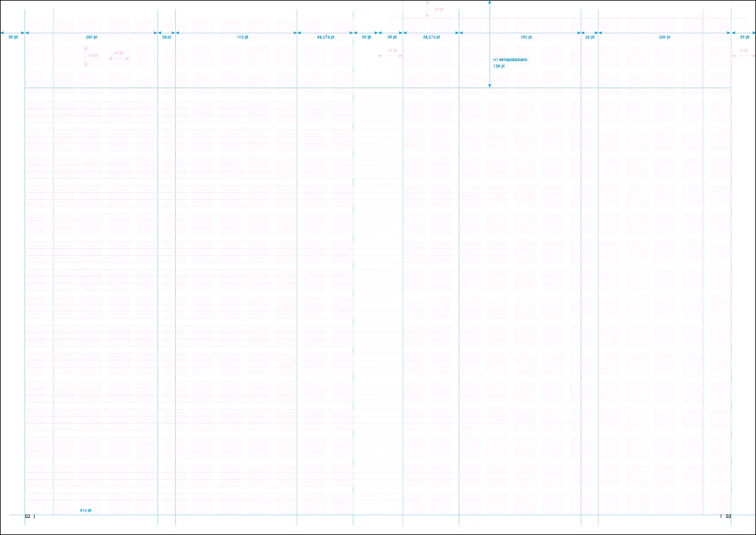
Task: Click the blue 39 pt outer margin label on page 02
Action: click(x=13, y=38)
